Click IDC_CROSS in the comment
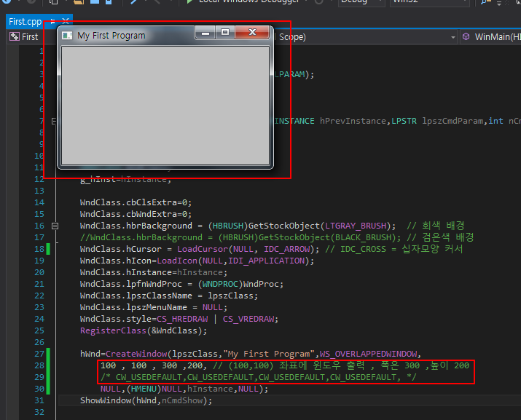This screenshot has width=521, height=420. point(363,249)
